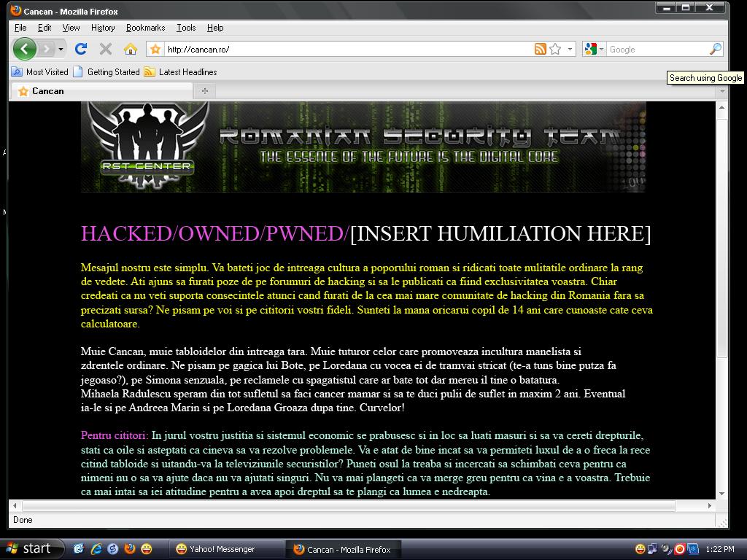Viewport: 747px width, 560px height.
Task: Click the taskbar clock showing 1:22 PM
Action: point(720,549)
